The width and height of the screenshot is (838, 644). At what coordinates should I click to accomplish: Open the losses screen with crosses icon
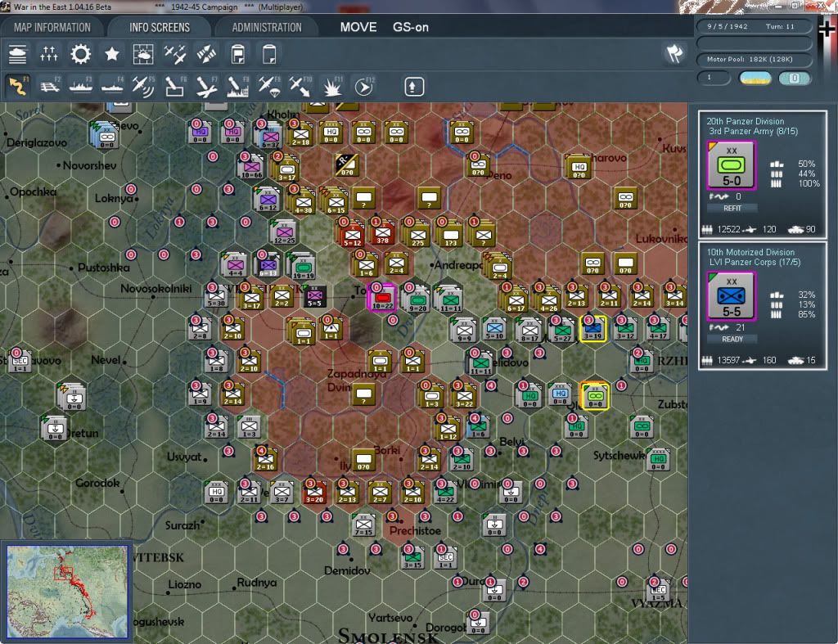point(48,55)
